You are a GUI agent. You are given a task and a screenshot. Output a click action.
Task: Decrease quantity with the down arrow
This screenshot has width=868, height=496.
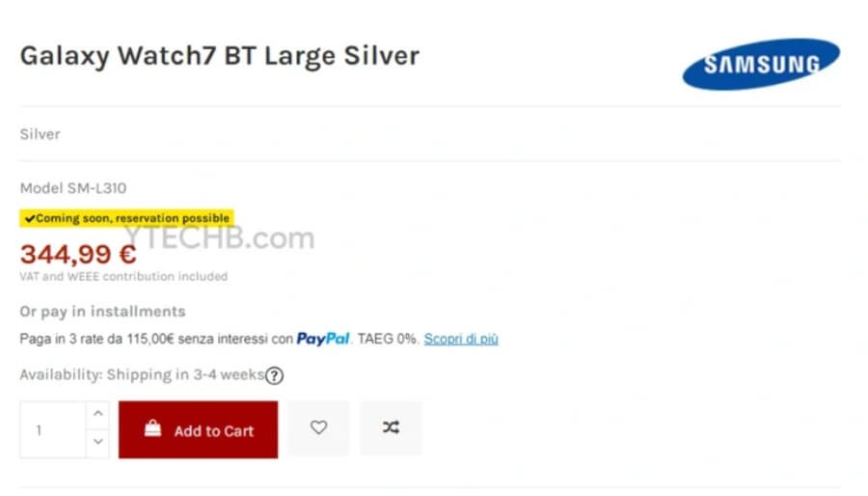click(x=98, y=442)
